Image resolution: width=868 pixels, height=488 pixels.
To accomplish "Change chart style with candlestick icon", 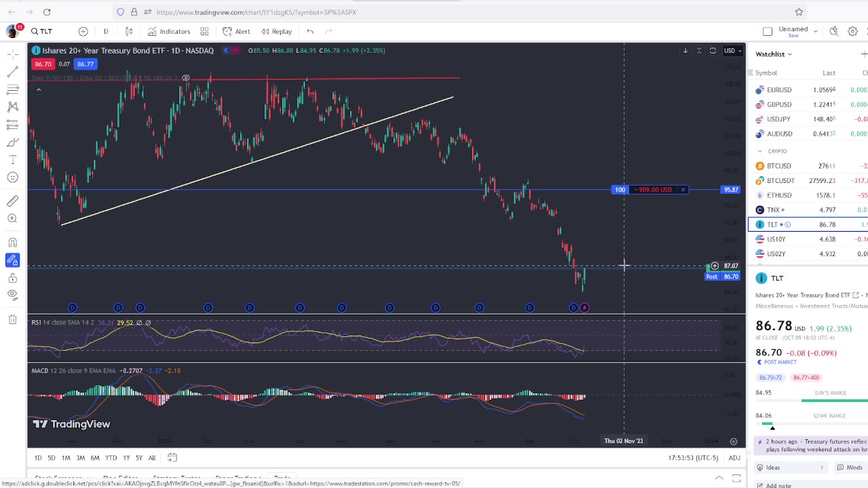I will coord(129,31).
